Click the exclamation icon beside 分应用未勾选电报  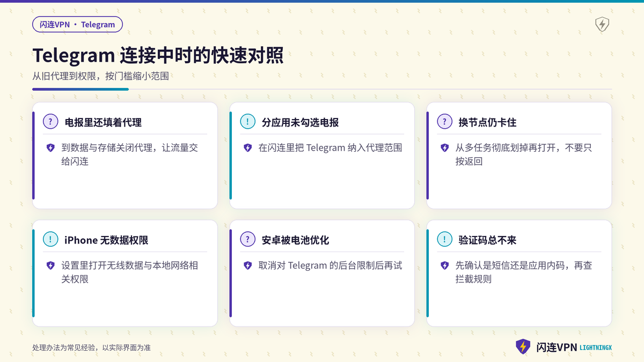(247, 122)
